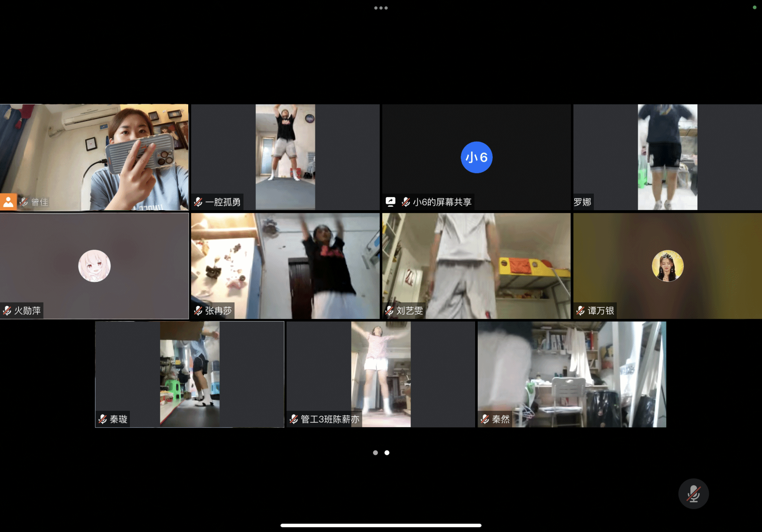Select the second page indicator dot
762x532 pixels.
pyautogui.click(x=387, y=453)
